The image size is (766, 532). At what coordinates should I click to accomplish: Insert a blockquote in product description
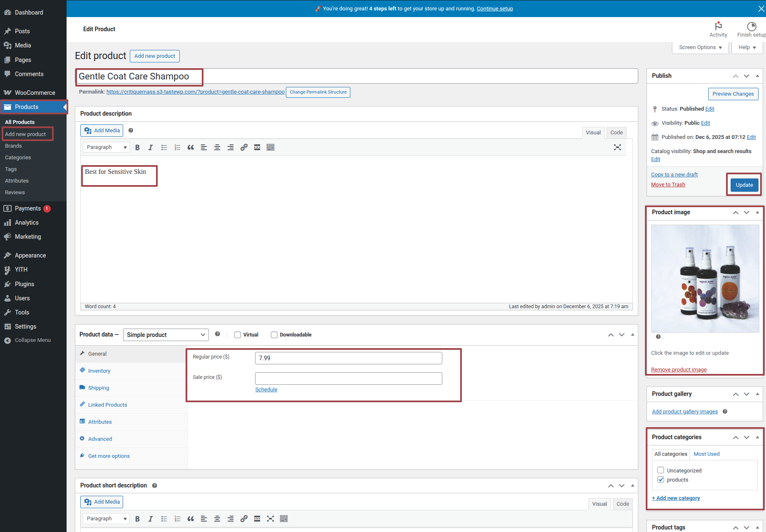(191, 147)
